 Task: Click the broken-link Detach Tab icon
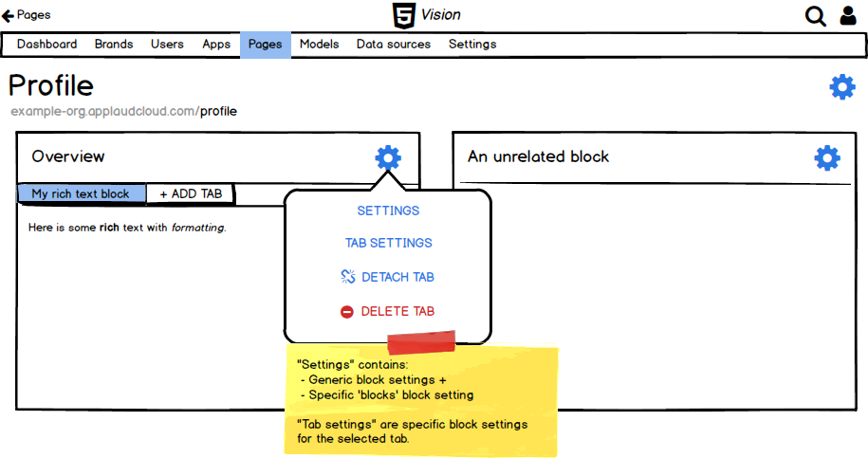pos(347,277)
